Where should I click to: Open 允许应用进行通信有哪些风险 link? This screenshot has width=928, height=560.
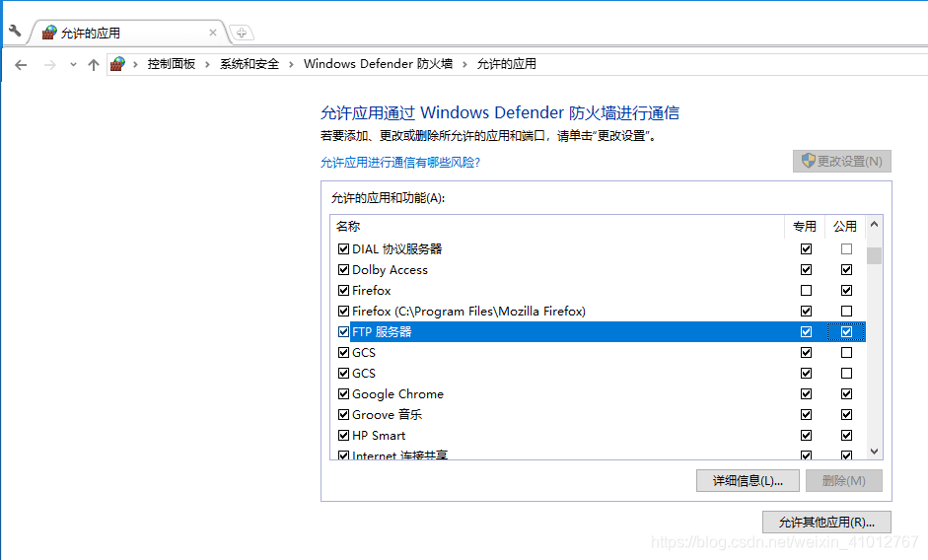(400, 163)
